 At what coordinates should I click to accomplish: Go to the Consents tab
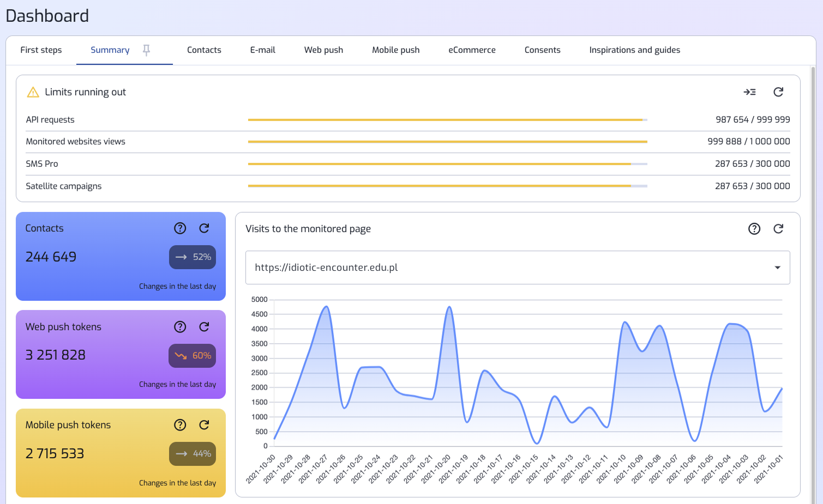coord(543,50)
